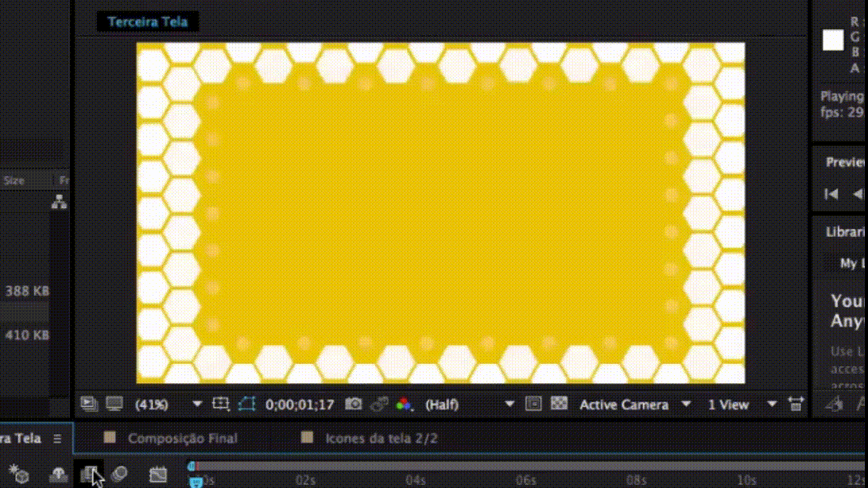868x488 pixels.
Task: Take a snapshot with the camera icon
Action: [353, 404]
